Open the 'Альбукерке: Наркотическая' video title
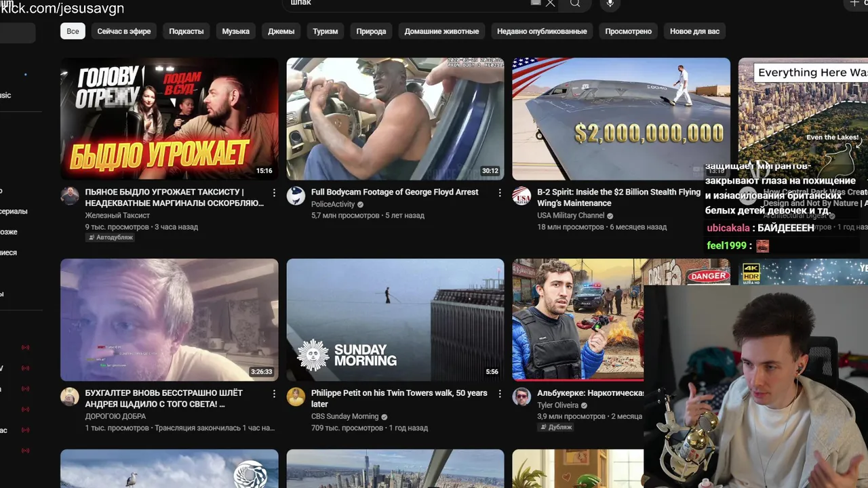This screenshot has height=488, width=868. [590, 393]
